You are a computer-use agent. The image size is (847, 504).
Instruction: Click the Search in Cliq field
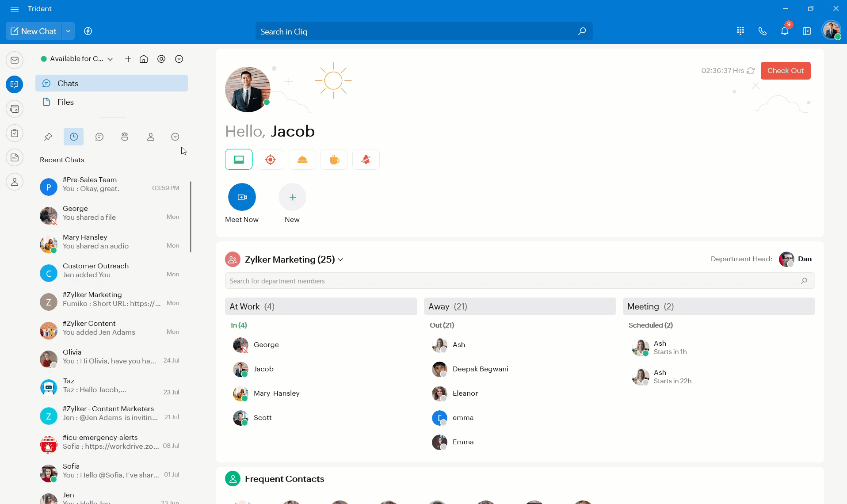coord(424,31)
